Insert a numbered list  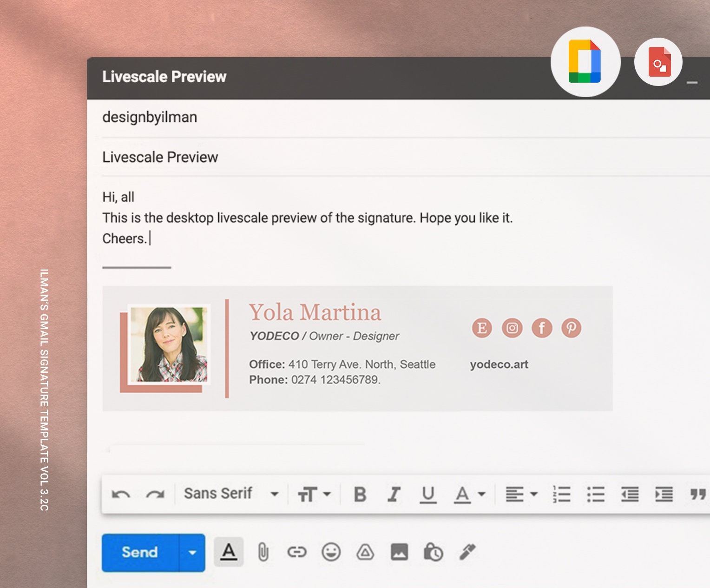(x=561, y=494)
